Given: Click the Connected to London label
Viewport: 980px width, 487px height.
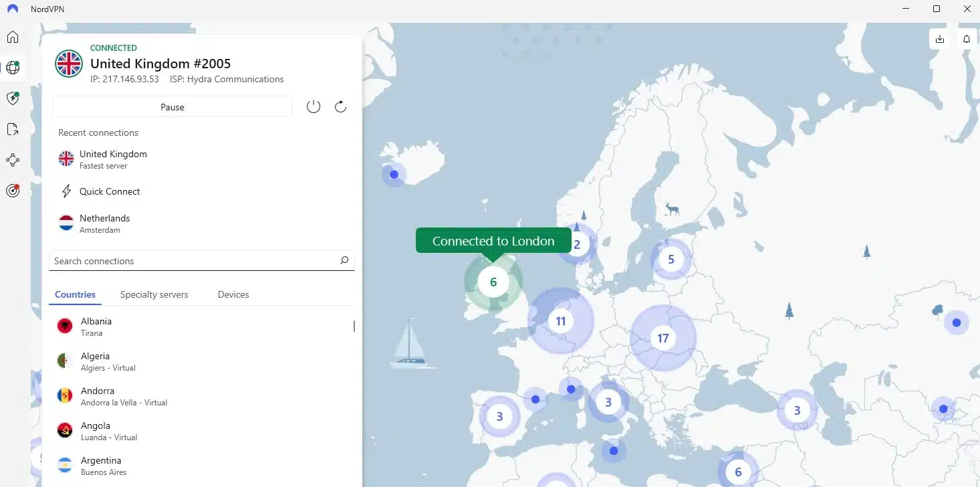Looking at the screenshot, I should (493, 241).
